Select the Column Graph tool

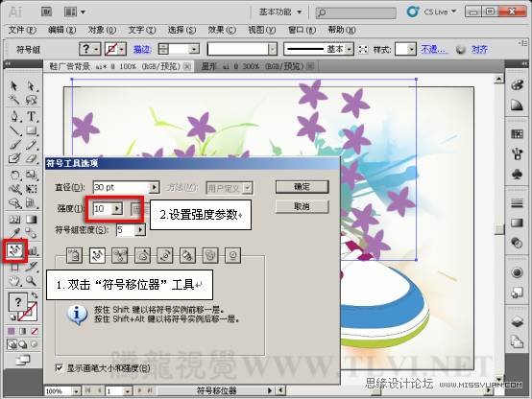coord(33,251)
